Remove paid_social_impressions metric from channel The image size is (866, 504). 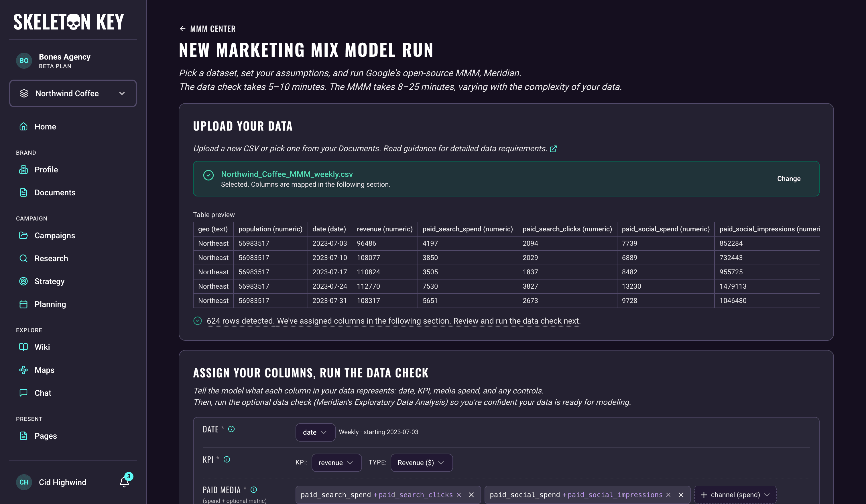coord(668,495)
